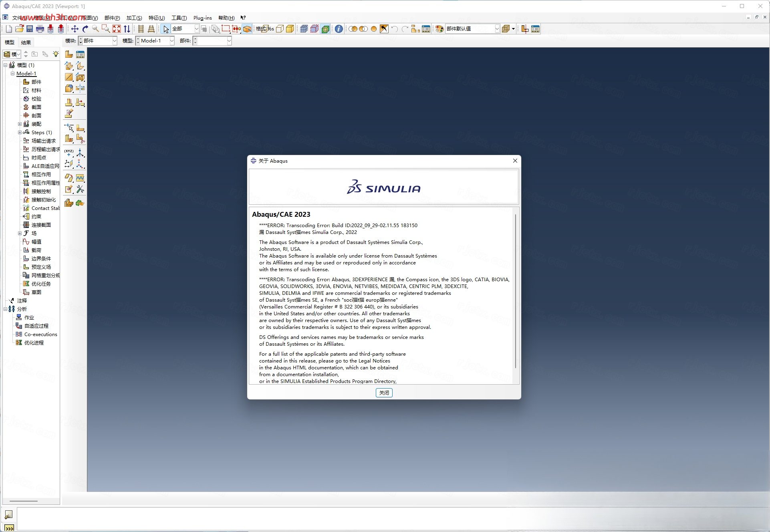The image size is (770, 532).
Task: Collapse the Model-1 tree node
Action: pyautogui.click(x=12, y=73)
